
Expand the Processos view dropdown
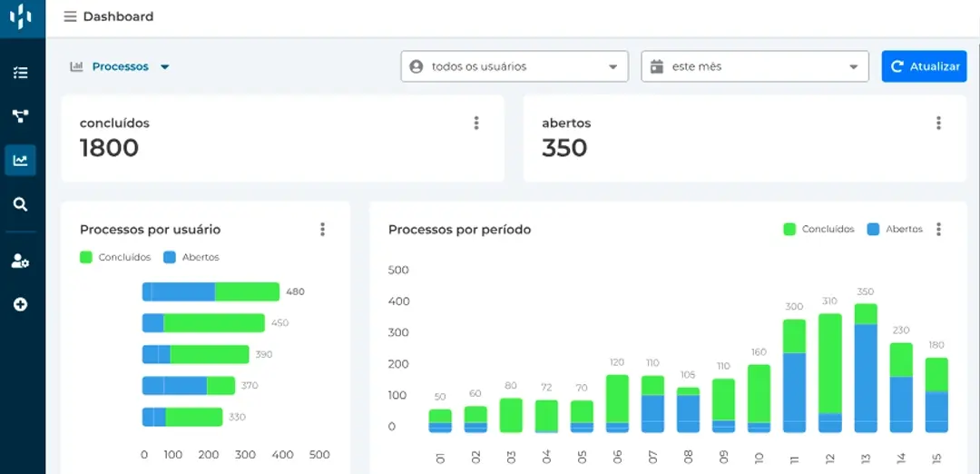pos(121,66)
